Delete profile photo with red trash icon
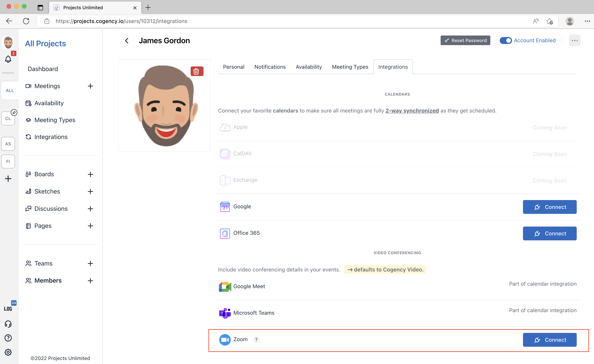Screen dimensions: 594x364 click(197, 71)
